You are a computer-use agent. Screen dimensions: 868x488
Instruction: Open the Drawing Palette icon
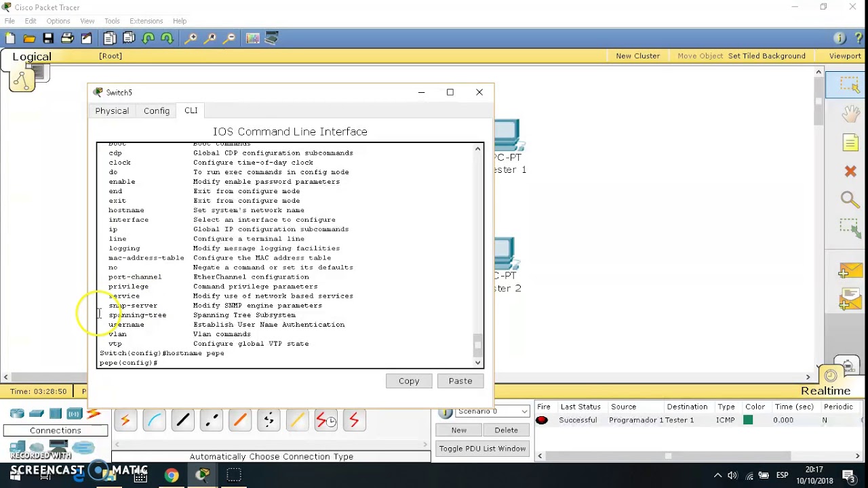(253, 39)
